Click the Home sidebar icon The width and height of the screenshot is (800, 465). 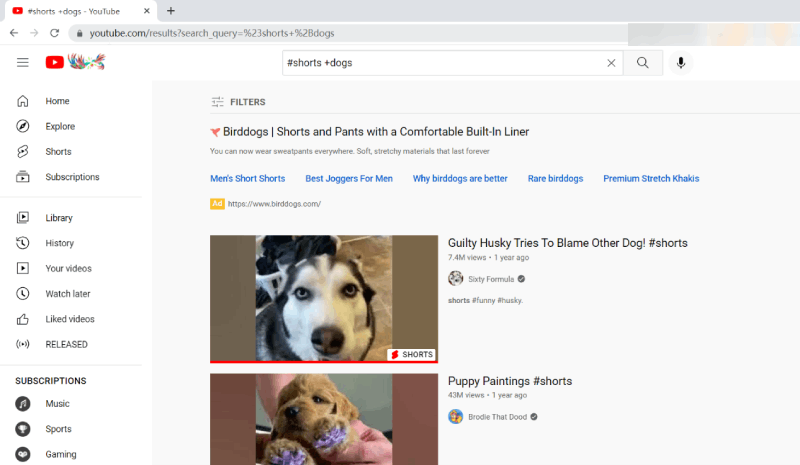pyautogui.click(x=22, y=101)
